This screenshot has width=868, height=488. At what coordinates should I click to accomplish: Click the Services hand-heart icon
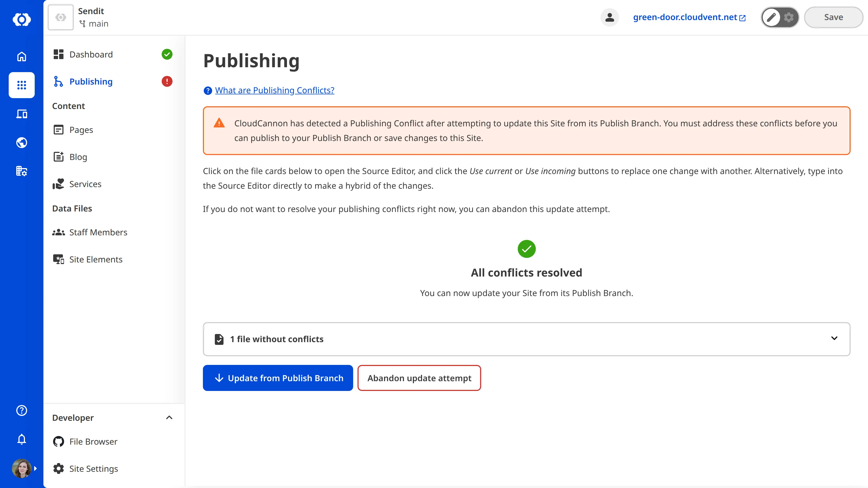click(x=58, y=184)
